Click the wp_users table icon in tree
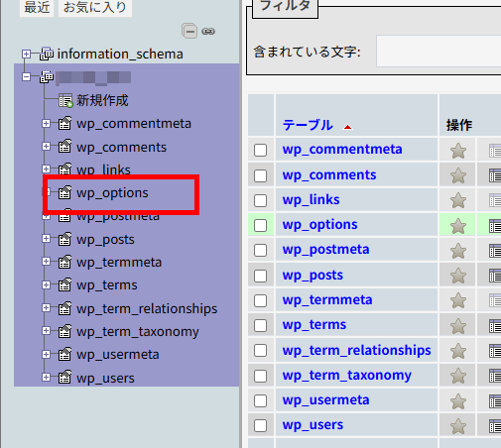The width and height of the screenshot is (501, 448). point(64,378)
